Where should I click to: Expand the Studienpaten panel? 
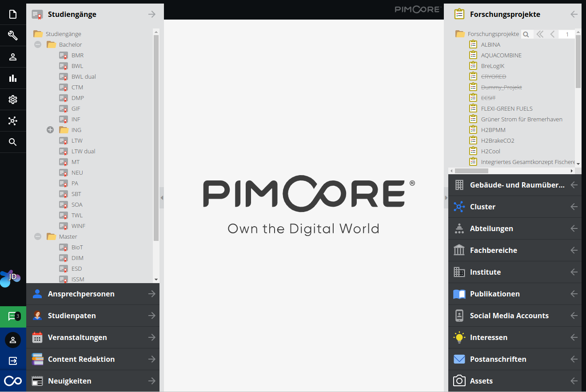pos(93,316)
